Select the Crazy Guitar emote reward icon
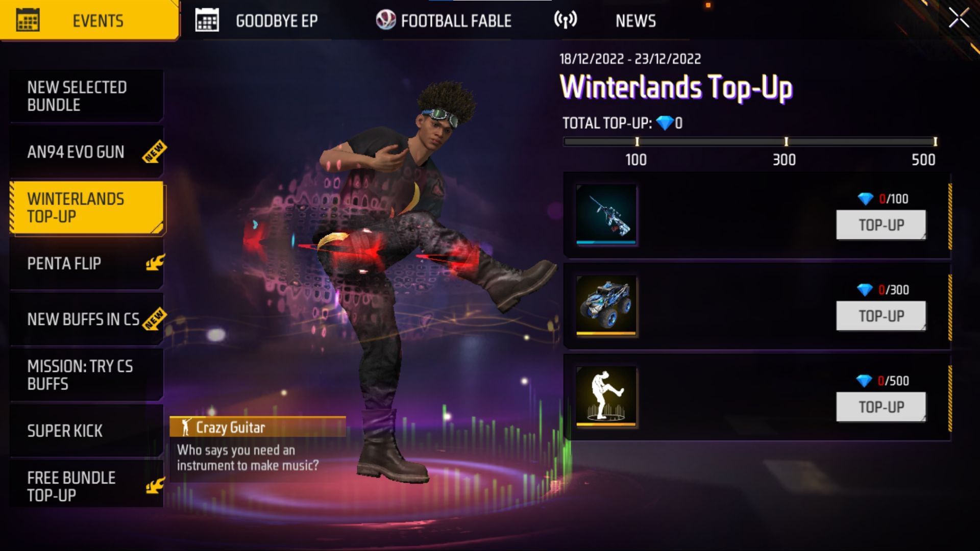The width and height of the screenshot is (980, 551). tap(606, 396)
